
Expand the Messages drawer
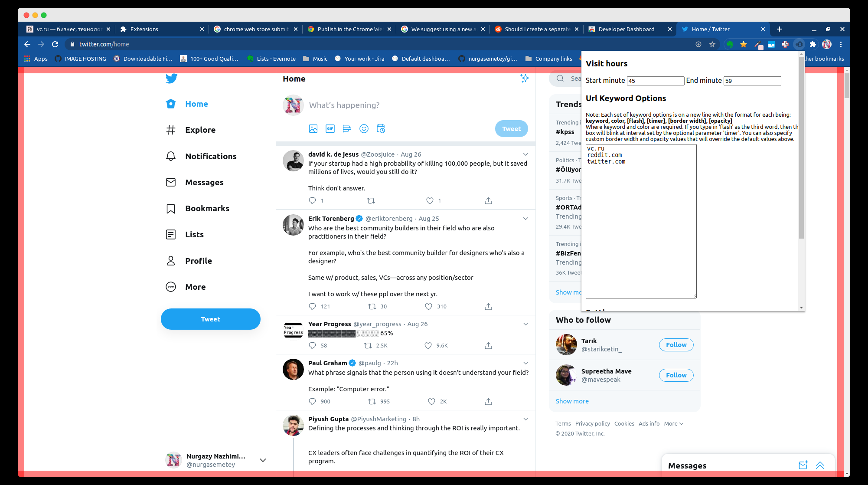coord(820,465)
